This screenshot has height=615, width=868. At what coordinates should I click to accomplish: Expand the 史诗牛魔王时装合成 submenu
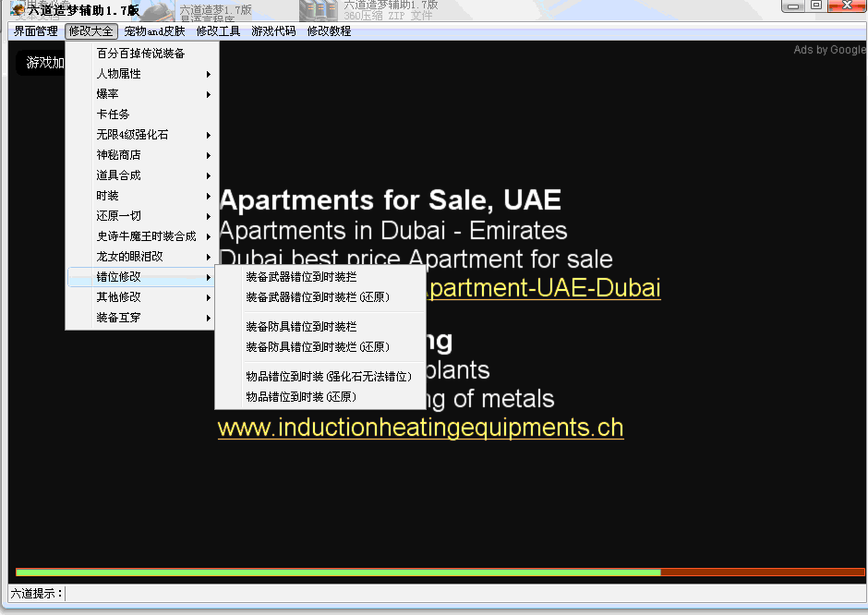pyautogui.click(x=142, y=236)
